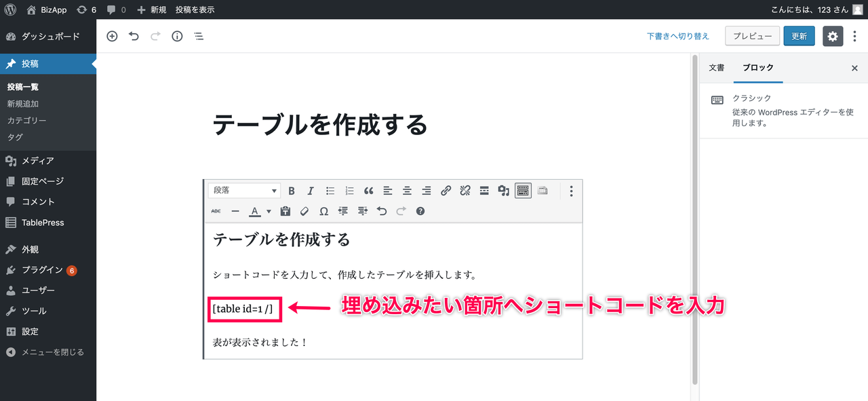Open コメント in the sidebar
868x401 pixels.
[x=48, y=202]
